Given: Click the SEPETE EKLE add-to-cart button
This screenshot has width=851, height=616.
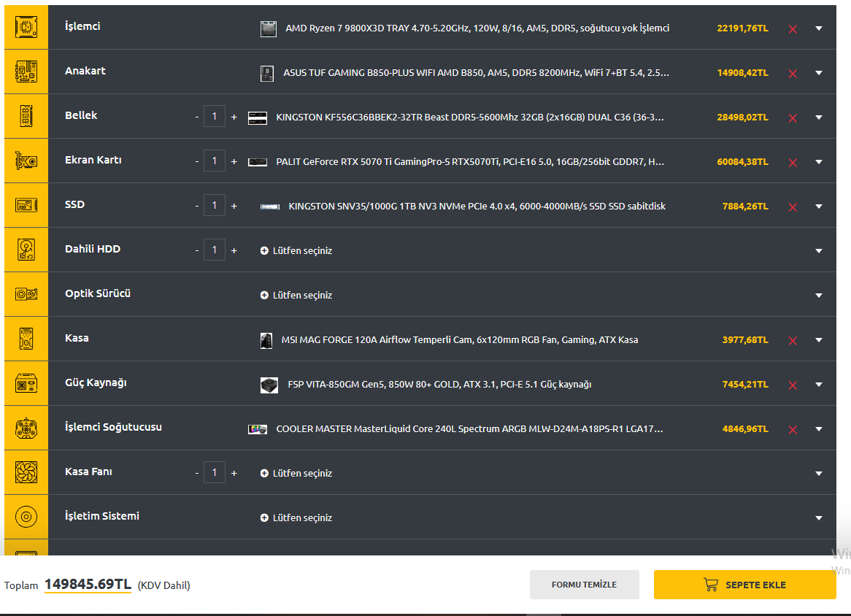Looking at the screenshot, I should pos(744,585).
